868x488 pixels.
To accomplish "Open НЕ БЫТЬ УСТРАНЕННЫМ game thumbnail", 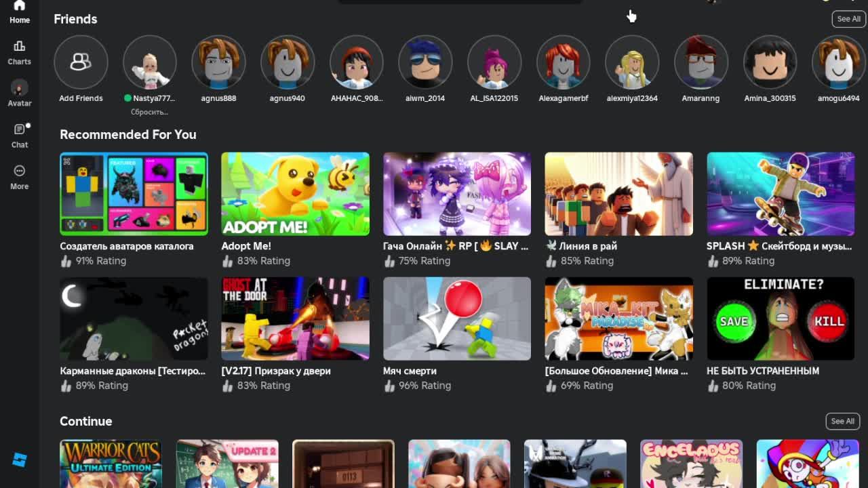I will pos(781,319).
